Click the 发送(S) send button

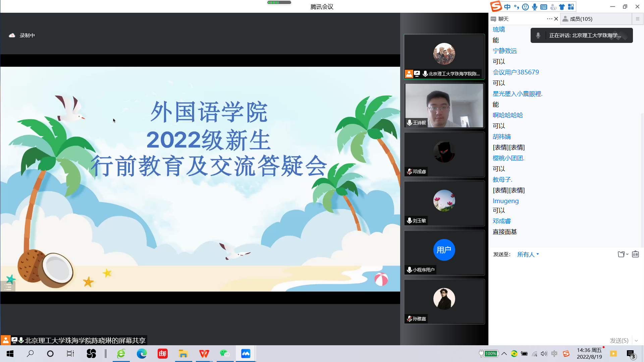point(619,341)
